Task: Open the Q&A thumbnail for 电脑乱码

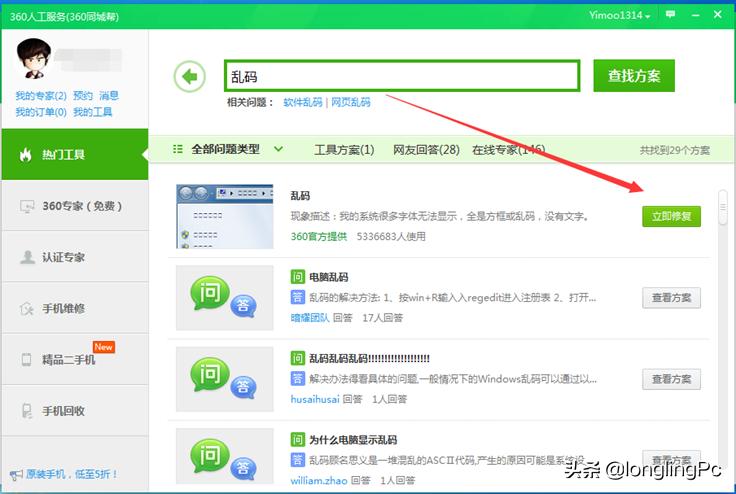Action: click(x=225, y=298)
